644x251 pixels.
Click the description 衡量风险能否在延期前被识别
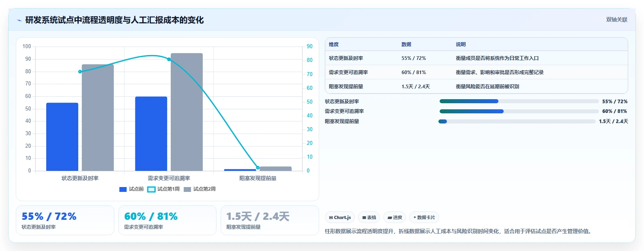pyautogui.click(x=487, y=87)
